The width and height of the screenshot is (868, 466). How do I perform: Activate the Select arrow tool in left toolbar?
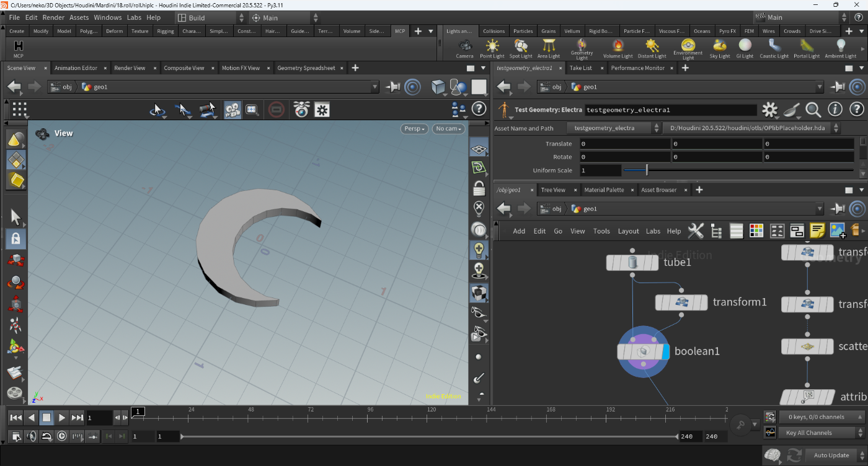coord(16,217)
